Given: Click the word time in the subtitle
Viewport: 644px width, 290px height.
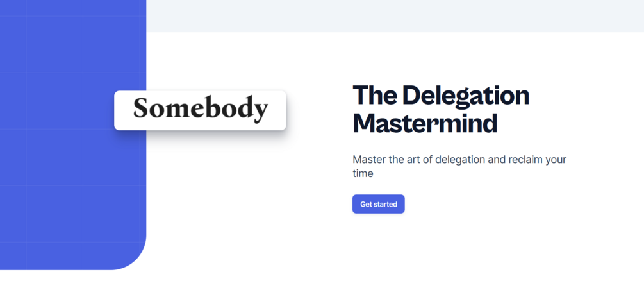Looking at the screenshot, I should click(x=363, y=174).
